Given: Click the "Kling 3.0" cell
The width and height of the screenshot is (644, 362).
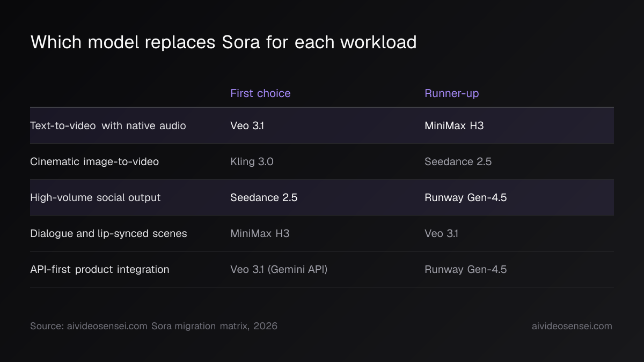Looking at the screenshot, I should coord(252,161).
